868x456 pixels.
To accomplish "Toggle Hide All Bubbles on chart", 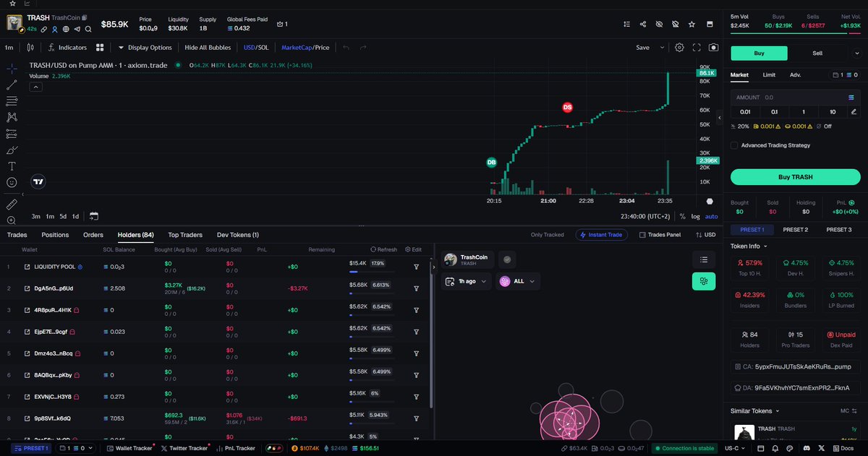I will (208, 48).
